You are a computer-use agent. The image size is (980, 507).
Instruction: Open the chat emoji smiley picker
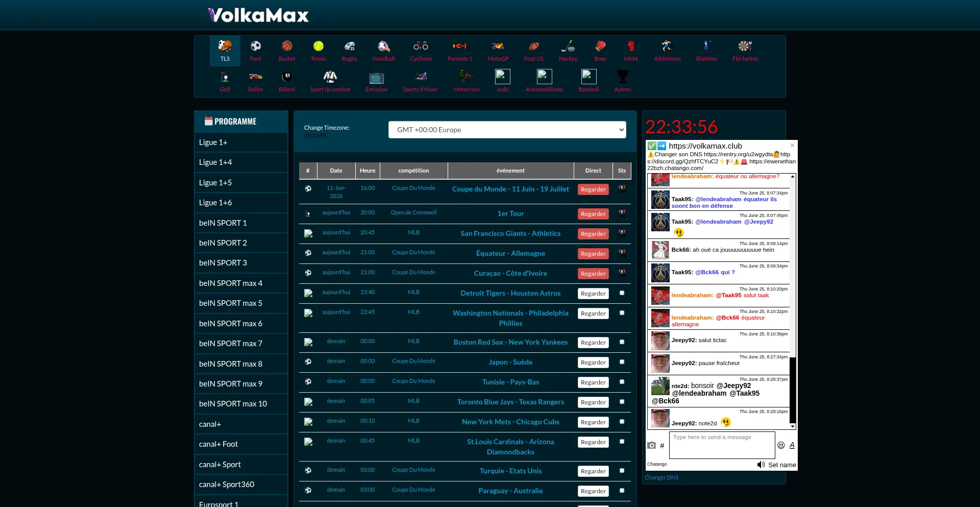(781, 445)
